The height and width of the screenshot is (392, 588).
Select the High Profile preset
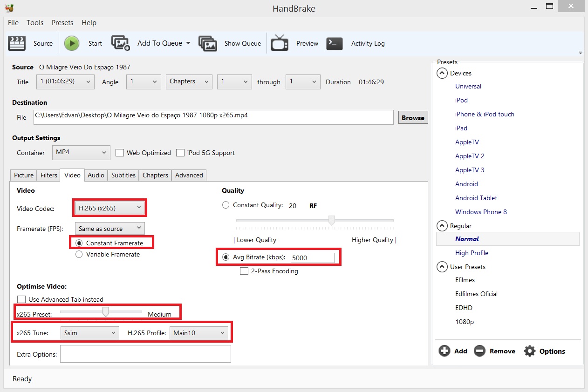click(x=472, y=253)
